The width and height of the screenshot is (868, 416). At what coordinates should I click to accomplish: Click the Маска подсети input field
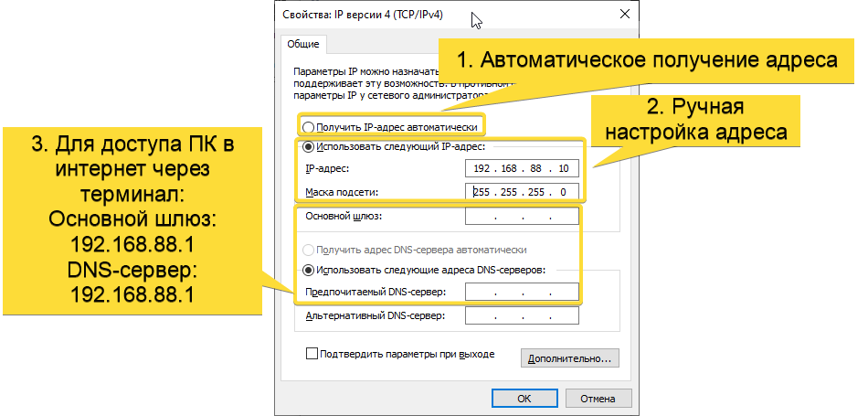pyautogui.click(x=522, y=192)
